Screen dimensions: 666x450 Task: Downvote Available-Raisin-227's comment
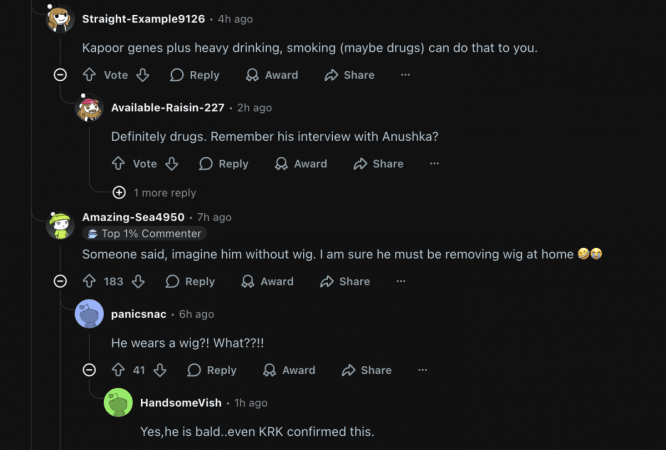pos(171,164)
